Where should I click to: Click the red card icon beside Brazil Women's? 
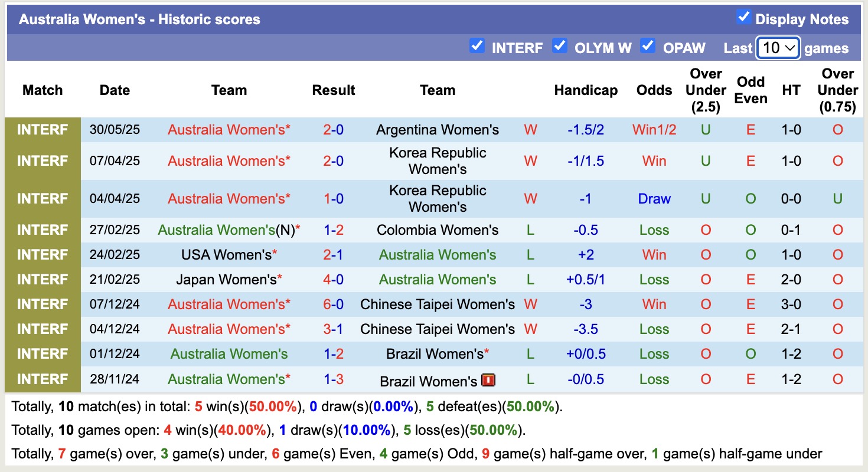coord(488,380)
